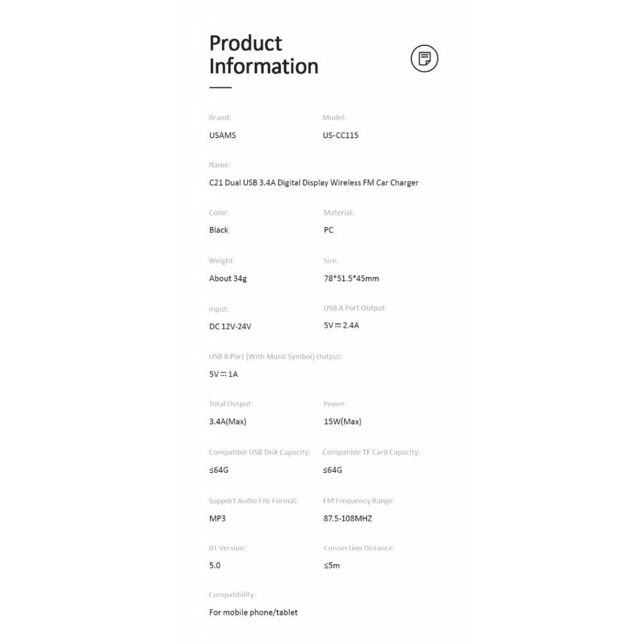Click the 5.0 BT version value
Image resolution: width=644 pixels, height=644 pixels.
click(215, 565)
